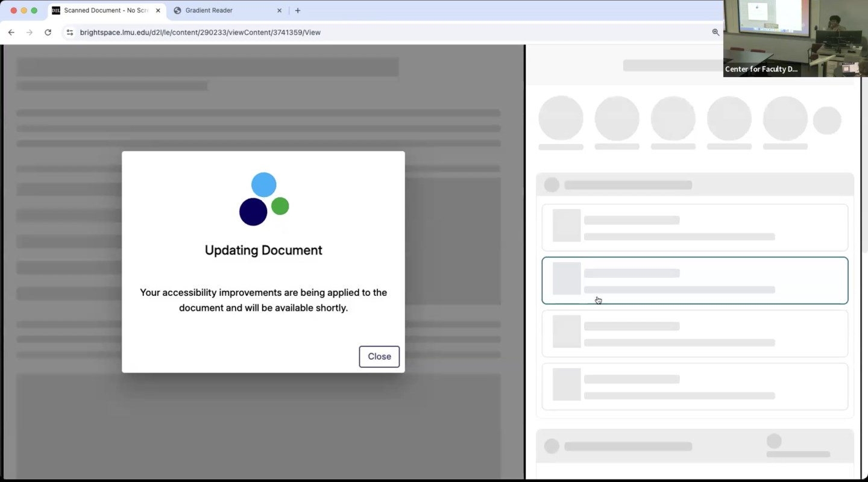Viewport: 868px width, 482px height.
Task: Click the light blue circle in dialog logo
Action: pyautogui.click(x=263, y=184)
